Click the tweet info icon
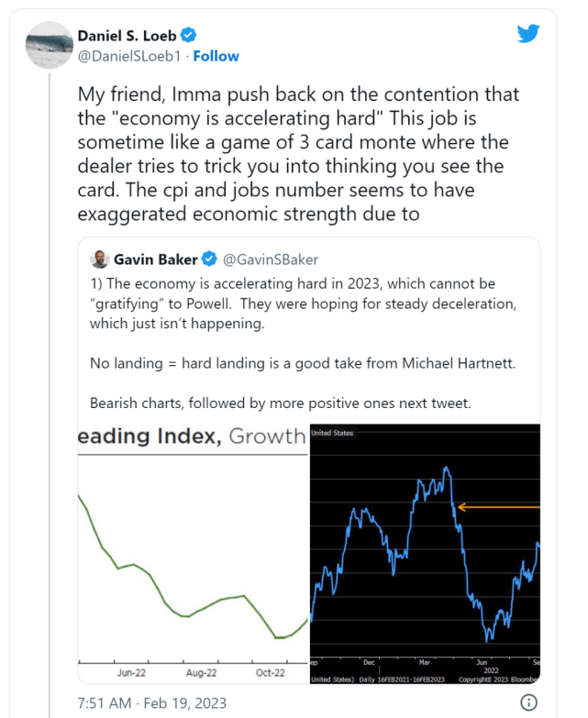This screenshot has height=718, width=588. point(528,702)
